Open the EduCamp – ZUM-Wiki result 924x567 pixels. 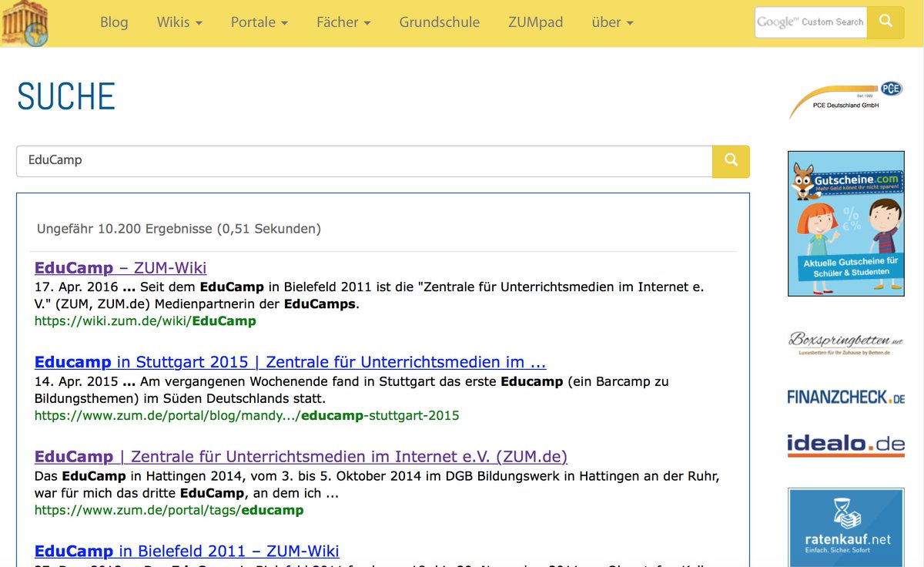[120, 268]
